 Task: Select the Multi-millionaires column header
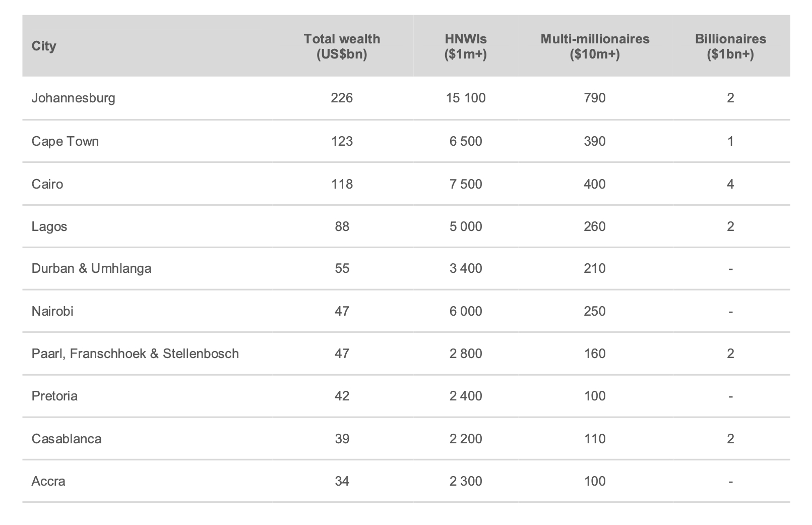(x=595, y=46)
